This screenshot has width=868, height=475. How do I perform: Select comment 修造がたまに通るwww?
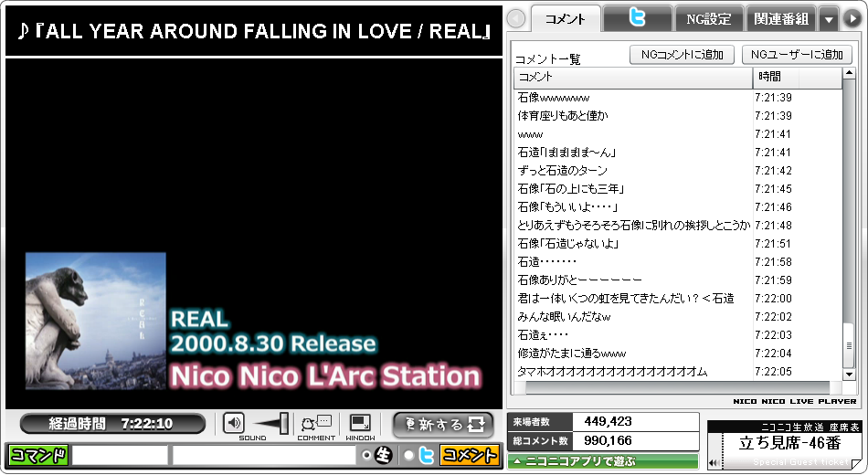572,354
